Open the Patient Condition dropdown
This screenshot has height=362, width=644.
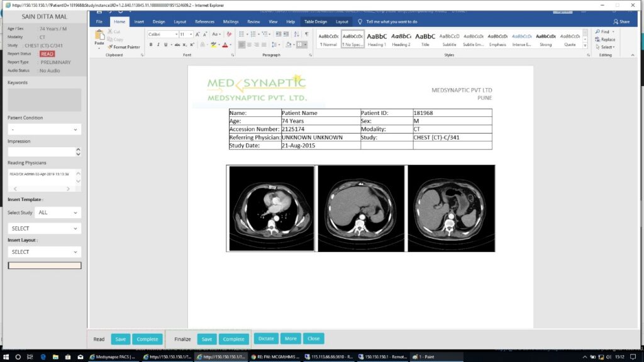tap(44, 129)
